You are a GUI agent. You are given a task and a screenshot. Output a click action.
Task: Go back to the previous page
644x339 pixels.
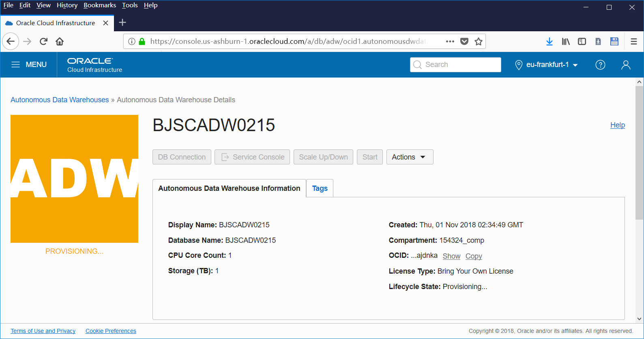pyautogui.click(x=11, y=41)
